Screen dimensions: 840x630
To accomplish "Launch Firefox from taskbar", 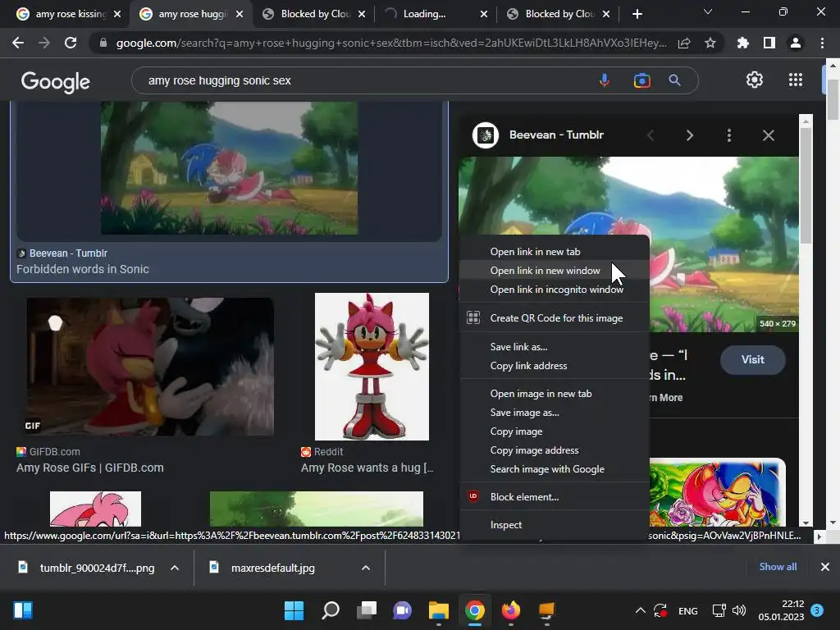I will point(510,610).
